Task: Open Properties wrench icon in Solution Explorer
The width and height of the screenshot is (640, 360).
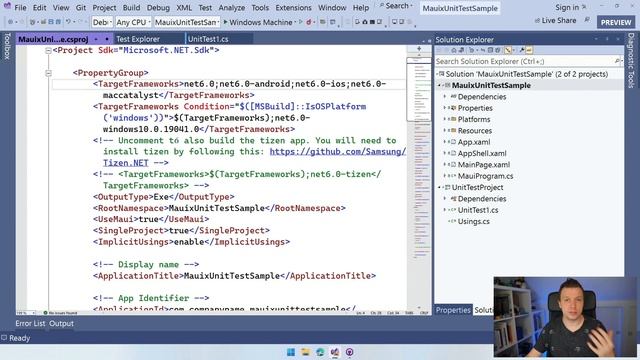Action: point(522,50)
